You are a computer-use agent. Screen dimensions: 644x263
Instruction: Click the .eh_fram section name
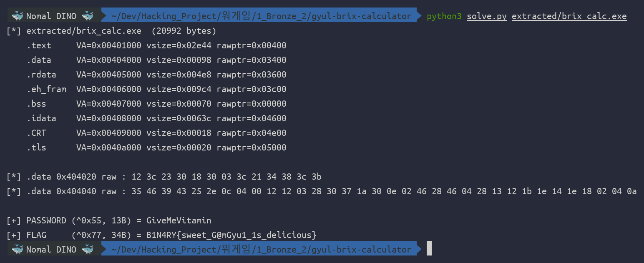pyautogui.click(x=46, y=89)
